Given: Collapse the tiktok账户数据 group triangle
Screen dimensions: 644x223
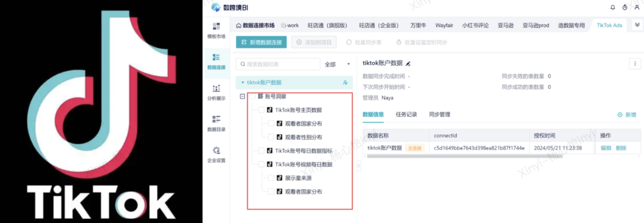Looking at the screenshot, I should pos(243,83).
